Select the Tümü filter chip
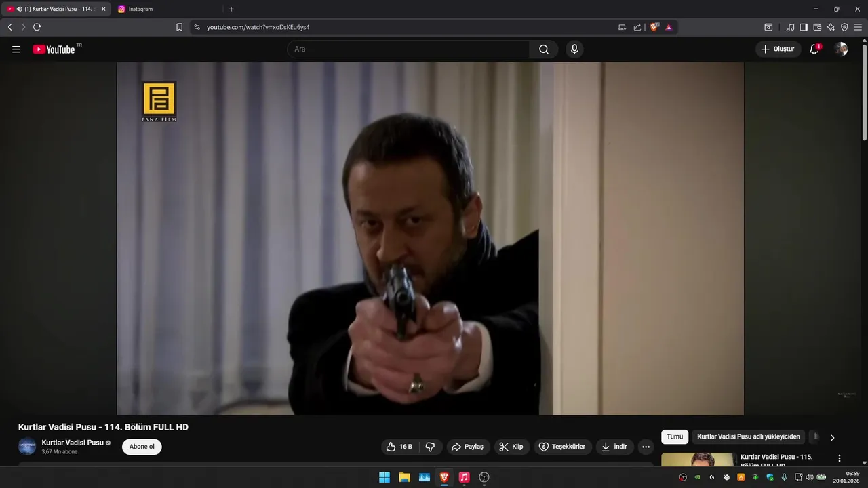 click(x=675, y=437)
